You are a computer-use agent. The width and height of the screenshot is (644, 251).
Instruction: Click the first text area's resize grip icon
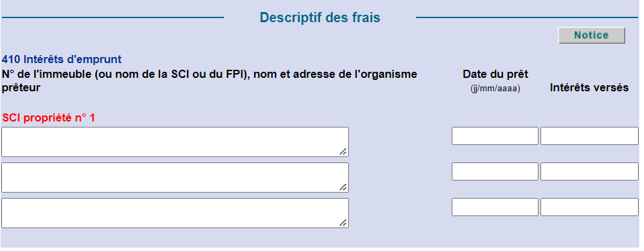pos(343,152)
